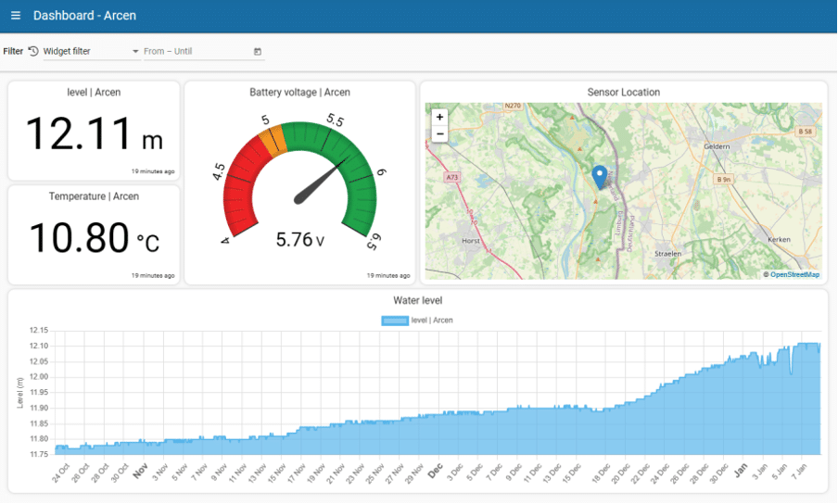The width and height of the screenshot is (838, 504).
Task: Click the filter history reset icon
Action: [x=33, y=51]
